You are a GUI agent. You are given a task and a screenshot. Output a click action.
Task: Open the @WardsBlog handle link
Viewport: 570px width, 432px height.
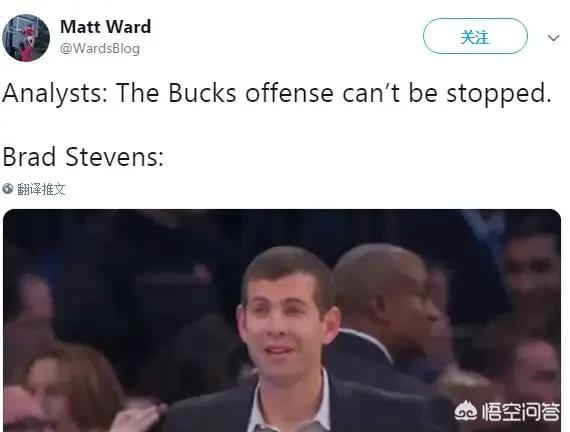point(100,48)
